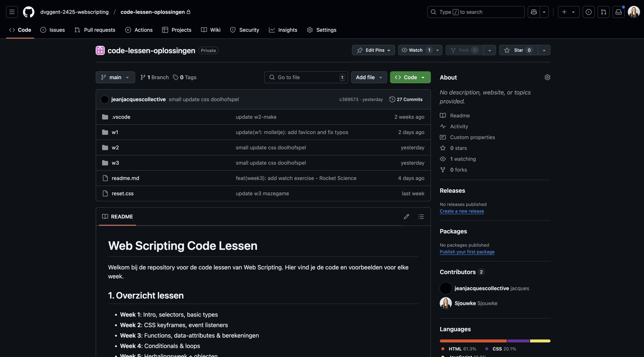
Task: Open the Add file dropdown
Action: coord(369,77)
